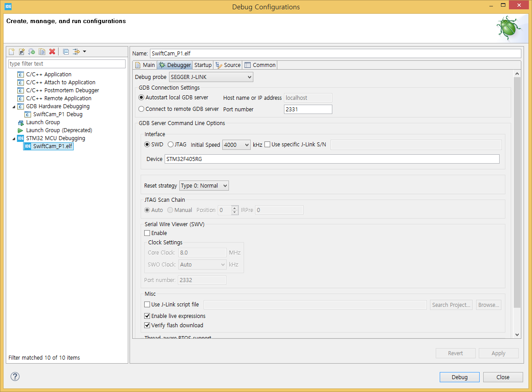Click scroll down arrow in Debugger panel
This screenshot has height=392, width=532.
[x=517, y=335]
